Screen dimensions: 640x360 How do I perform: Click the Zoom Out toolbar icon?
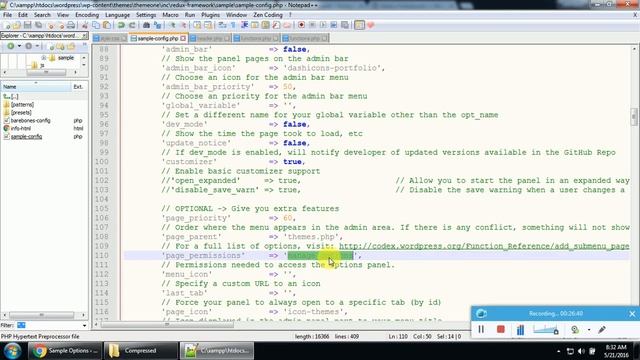click(183, 25)
